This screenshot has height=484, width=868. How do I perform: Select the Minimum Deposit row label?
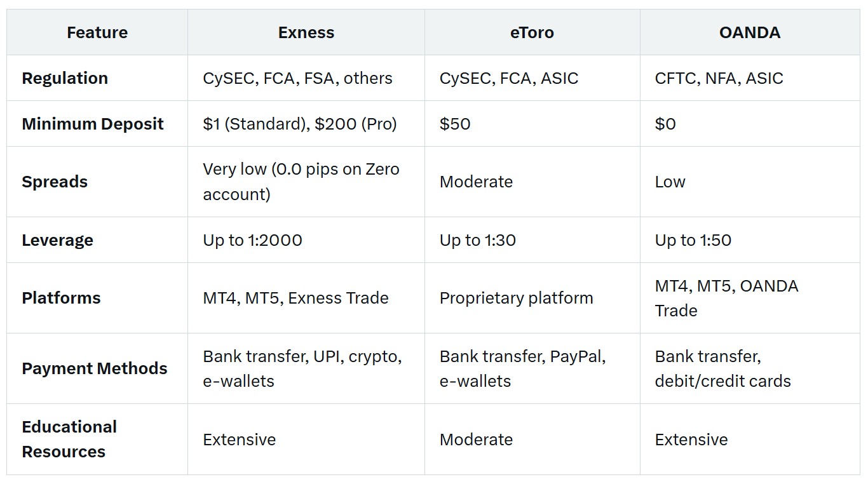(x=93, y=124)
